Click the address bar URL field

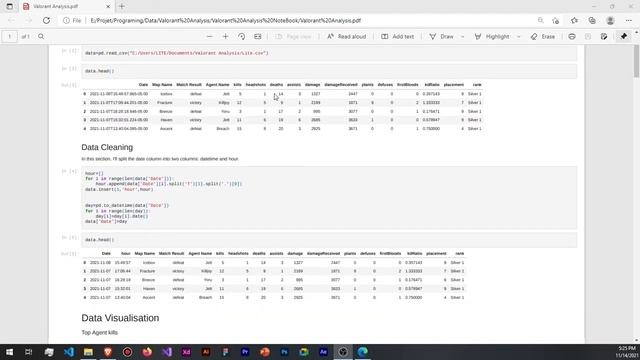pyautogui.click(x=226, y=20)
